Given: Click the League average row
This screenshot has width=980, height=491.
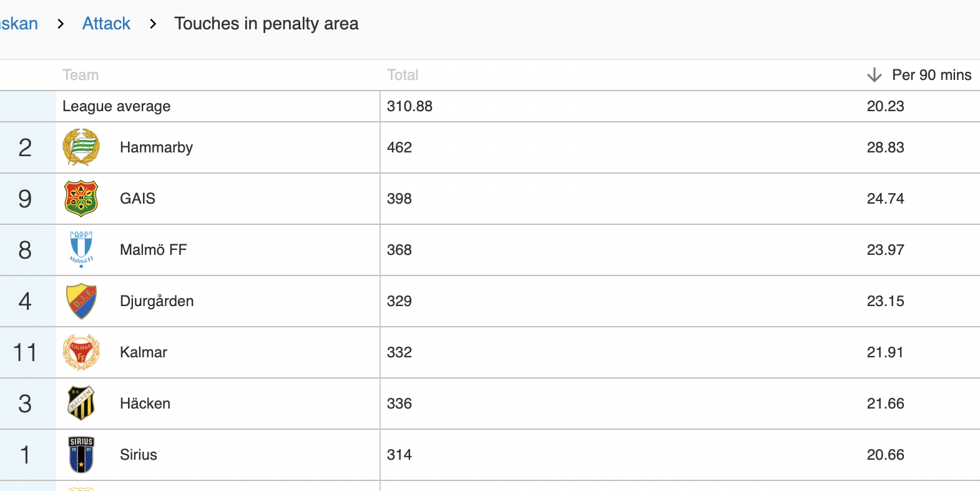Looking at the screenshot, I should click(490, 106).
